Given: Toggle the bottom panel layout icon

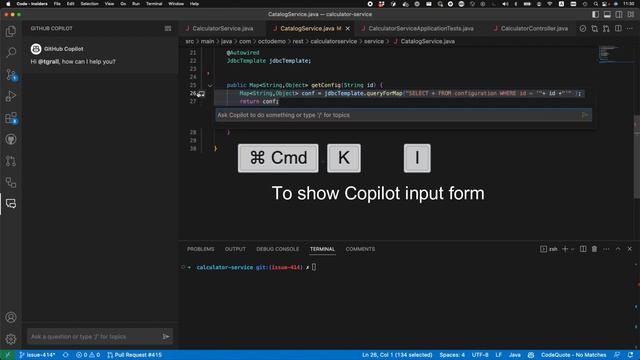Looking at the screenshot, I should click(607, 14).
